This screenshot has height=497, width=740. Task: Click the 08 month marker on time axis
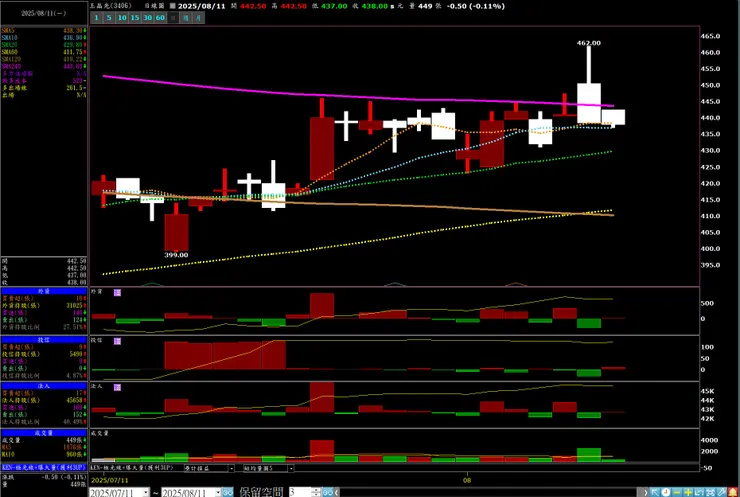pos(467,480)
